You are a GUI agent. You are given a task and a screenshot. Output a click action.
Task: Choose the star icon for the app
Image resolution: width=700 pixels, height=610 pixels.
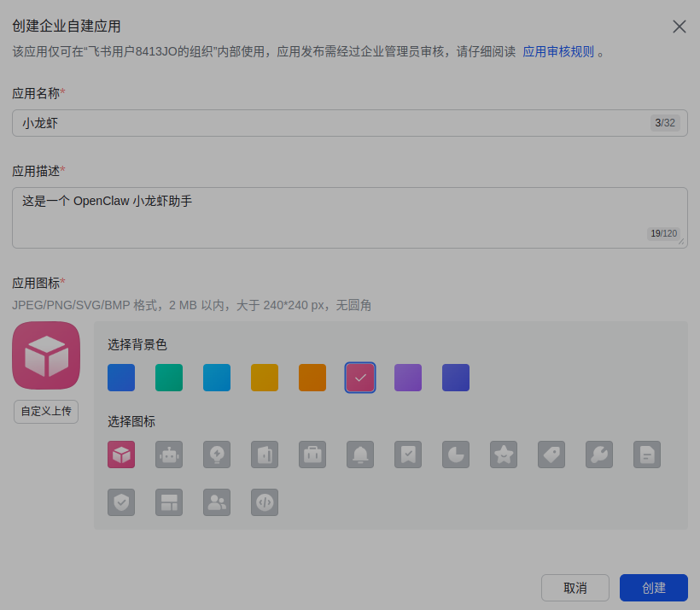[504, 455]
